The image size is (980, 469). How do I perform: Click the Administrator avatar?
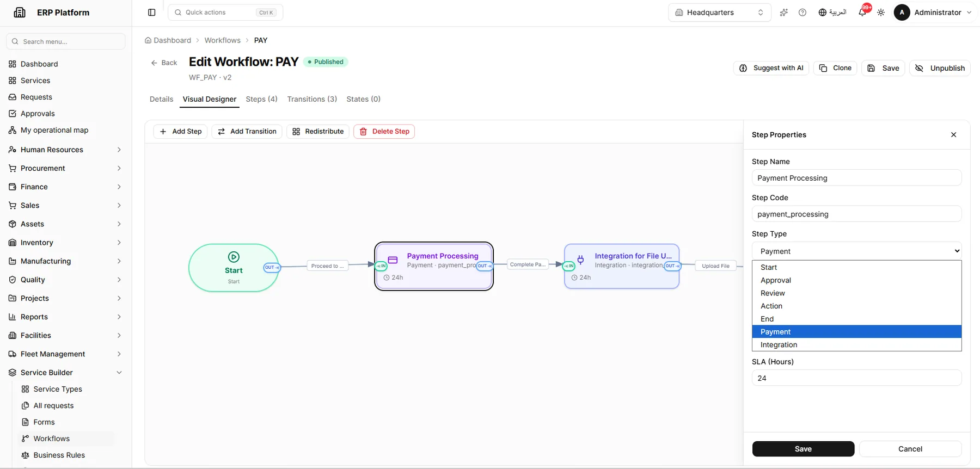click(902, 13)
